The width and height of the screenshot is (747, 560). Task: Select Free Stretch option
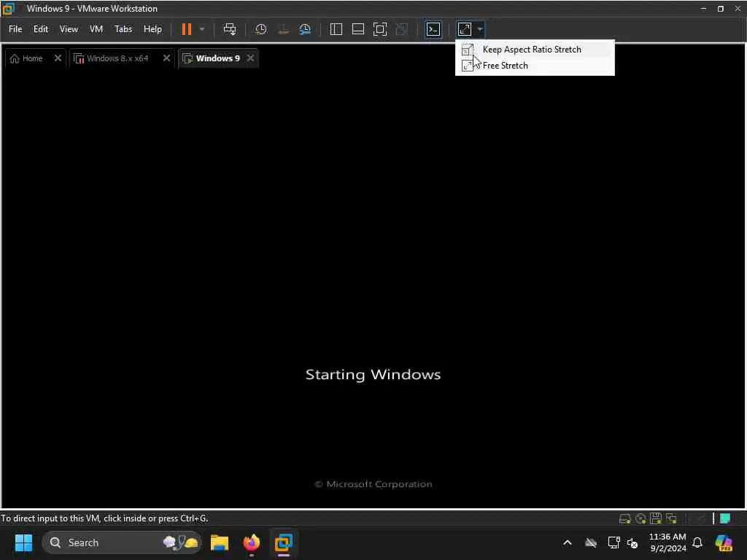point(535,66)
